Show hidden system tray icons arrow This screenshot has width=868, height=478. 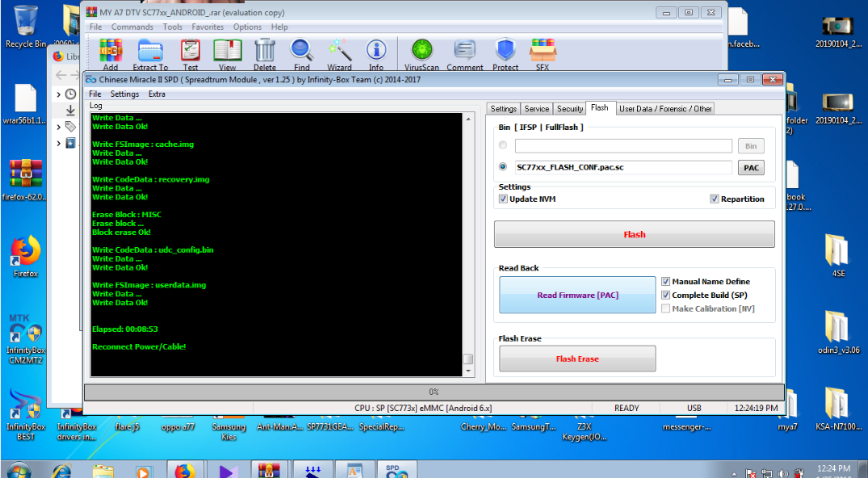pos(734,474)
